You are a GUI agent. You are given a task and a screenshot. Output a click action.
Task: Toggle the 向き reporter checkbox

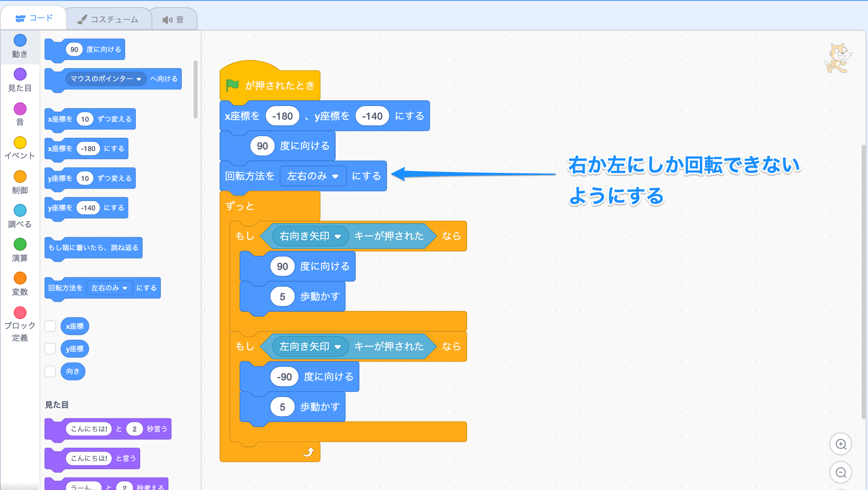click(x=50, y=371)
